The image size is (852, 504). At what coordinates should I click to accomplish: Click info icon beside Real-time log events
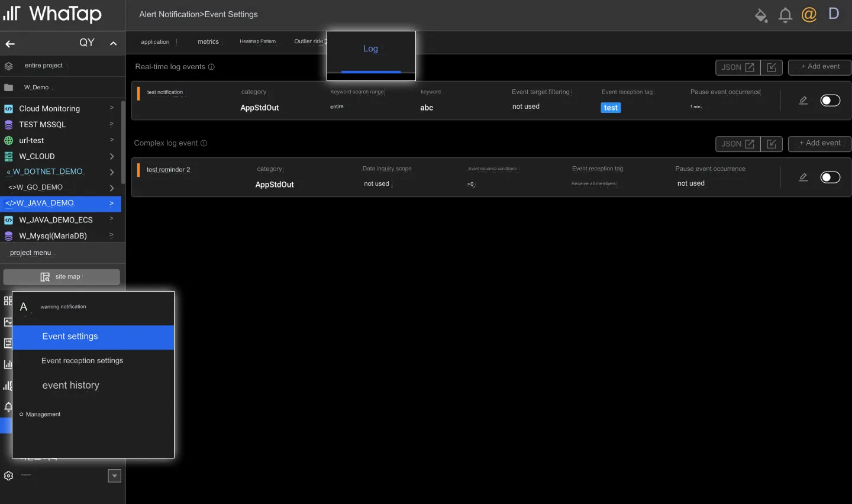211,67
